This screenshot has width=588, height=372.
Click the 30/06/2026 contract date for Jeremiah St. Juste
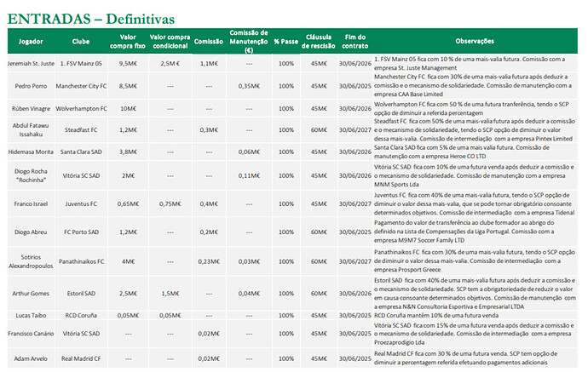pyautogui.click(x=355, y=63)
